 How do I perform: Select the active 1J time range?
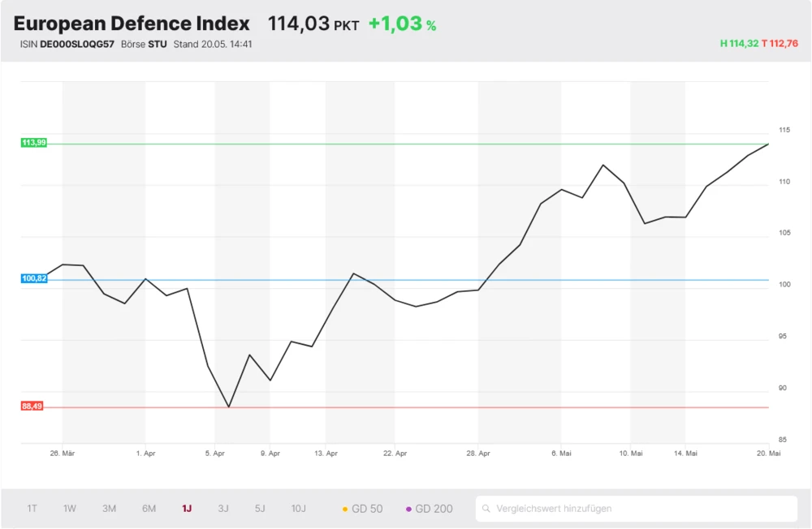click(185, 508)
